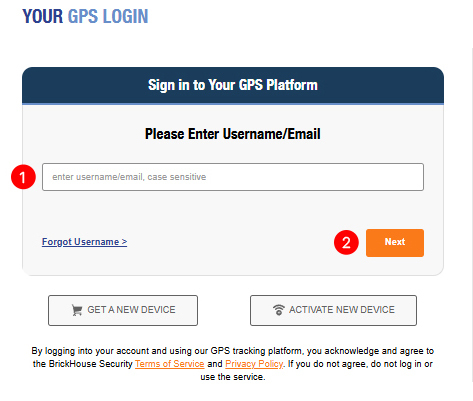Image resolution: width=473 pixels, height=401 pixels.
Task: Click the ACTIVATE NEW DEVICE label text
Action: [342, 310]
